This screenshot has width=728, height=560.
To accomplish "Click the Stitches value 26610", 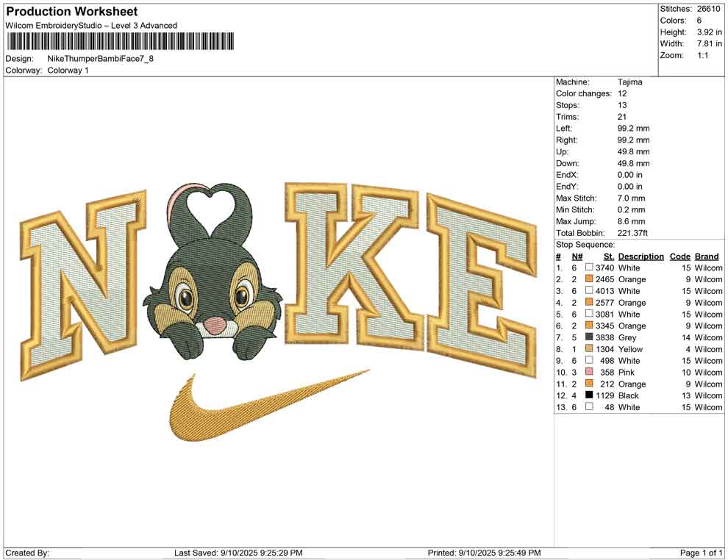I will pos(708,9).
